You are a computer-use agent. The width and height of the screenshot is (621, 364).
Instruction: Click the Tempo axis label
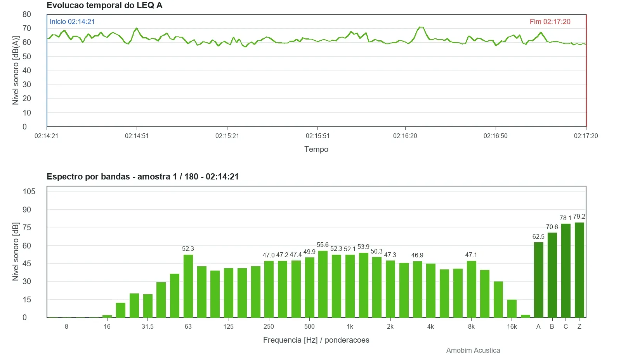pos(316,149)
